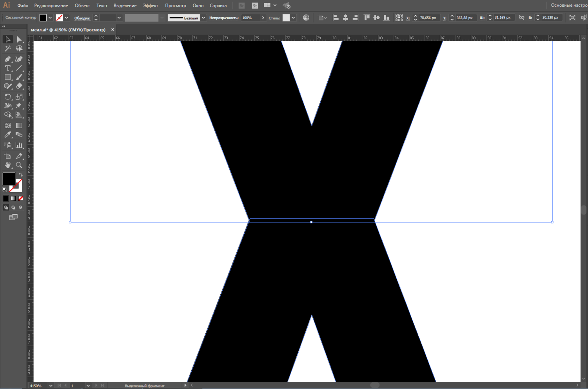Open the Обводка stroke panel link

tap(82, 18)
